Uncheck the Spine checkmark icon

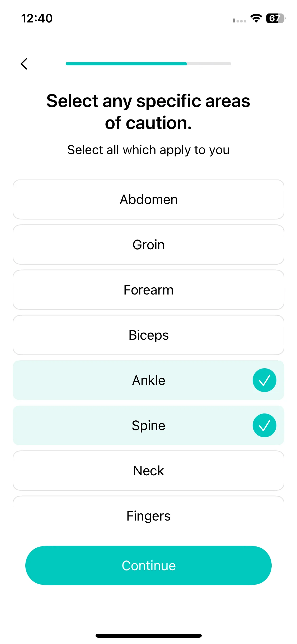click(x=264, y=425)
